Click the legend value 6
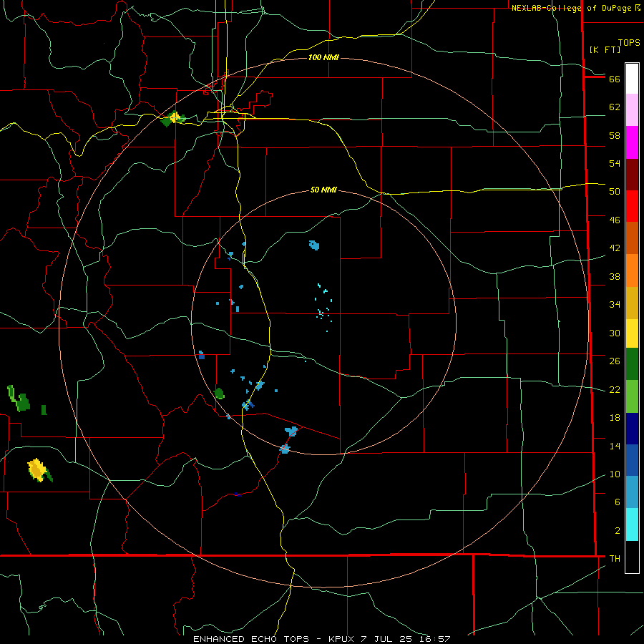 (x=618, y=502)
